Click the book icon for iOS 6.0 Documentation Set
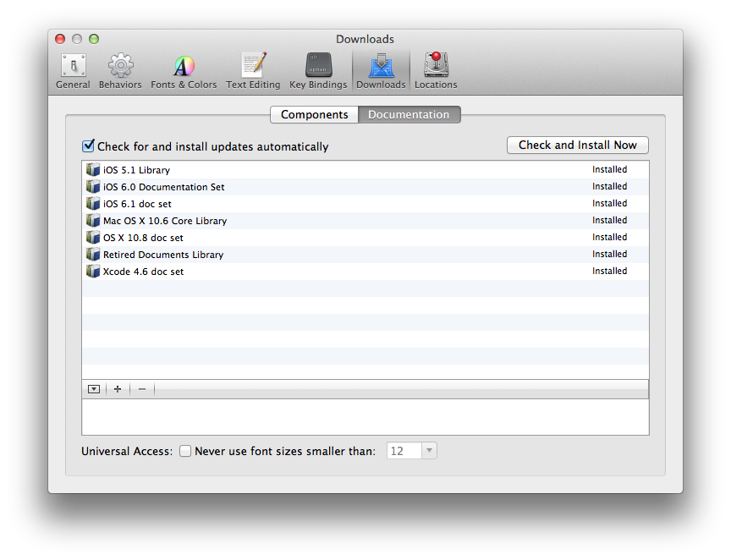This screenshot has height=560, width=731. point(93,186)
